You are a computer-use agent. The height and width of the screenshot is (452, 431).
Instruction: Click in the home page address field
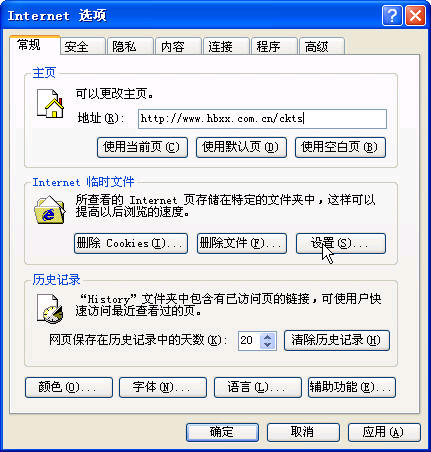(x=262, y=119)
